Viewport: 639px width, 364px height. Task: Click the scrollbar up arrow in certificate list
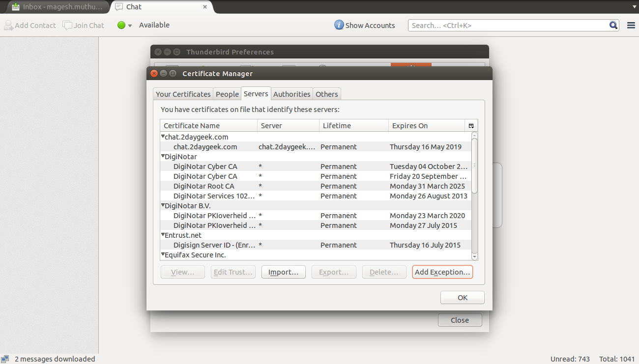tap(474, 135)
